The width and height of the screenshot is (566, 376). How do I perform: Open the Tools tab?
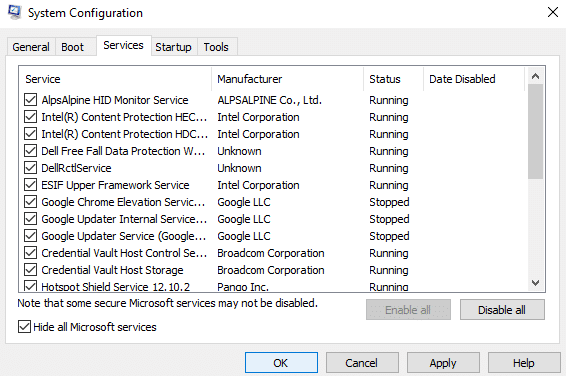tap(216, 47)
